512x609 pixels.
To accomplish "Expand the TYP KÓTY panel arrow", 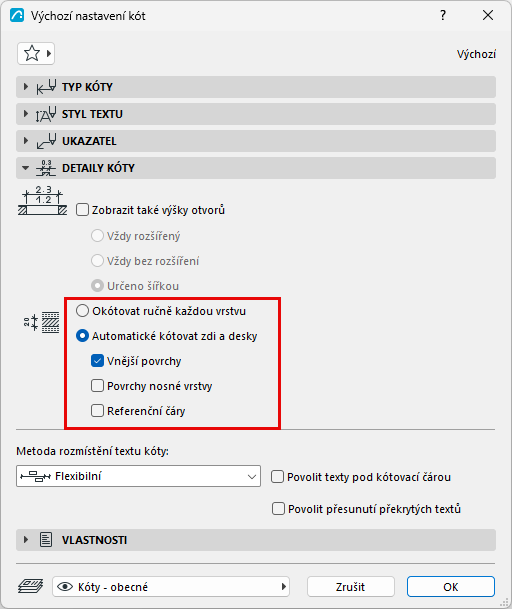I will 26,87.
